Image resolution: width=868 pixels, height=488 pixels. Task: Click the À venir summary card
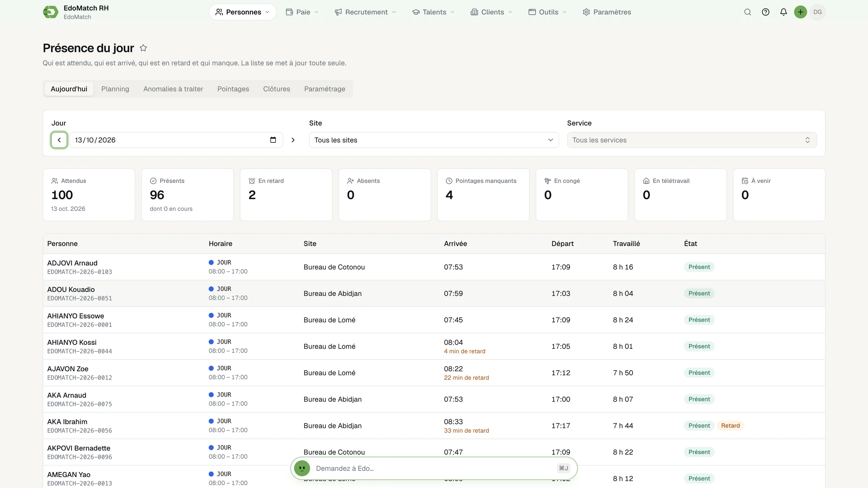tap(779, 195)
